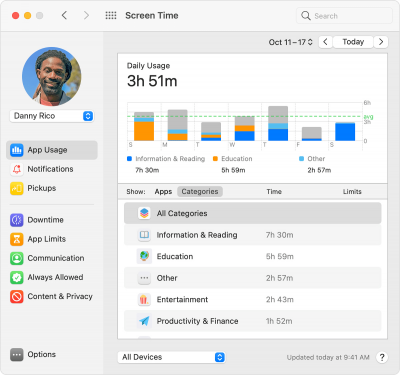
Task: Open Content & Privacy icon
Action: [17, 296]
